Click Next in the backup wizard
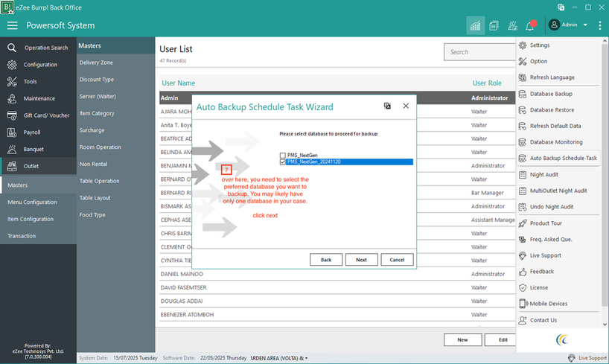Screen dimensions: 609x364 [361, 260]
